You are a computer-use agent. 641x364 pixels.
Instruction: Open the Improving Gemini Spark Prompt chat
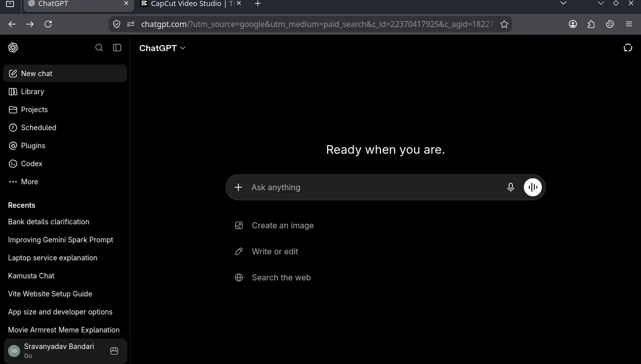pyautogui.click(x=65, y=240)
